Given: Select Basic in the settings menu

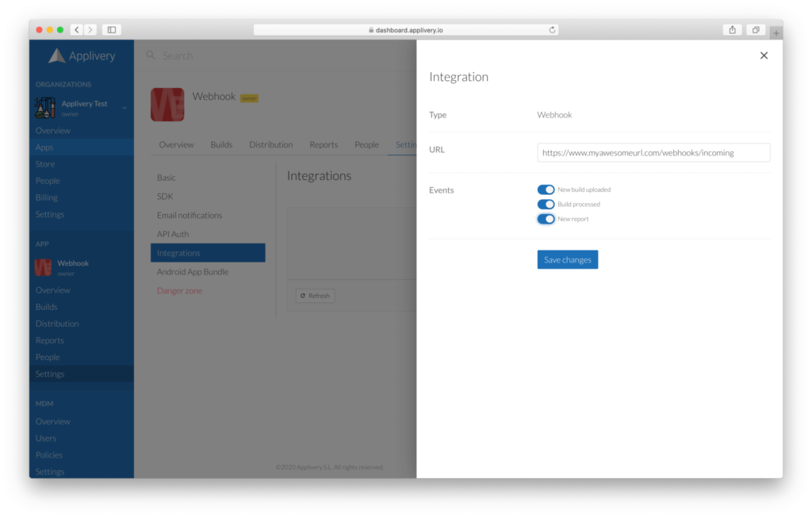Looking at the screenshot, I should pyautogui.click(x=208, y=177).
